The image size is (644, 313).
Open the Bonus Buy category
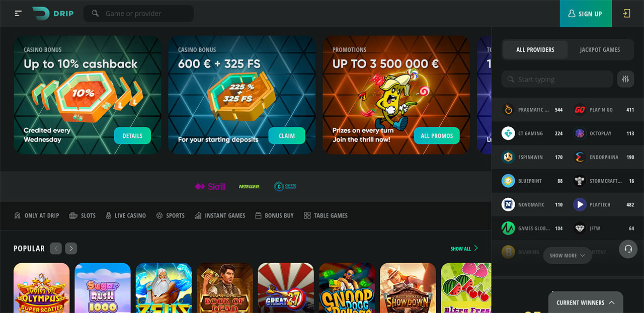click(x=274, y=215)
